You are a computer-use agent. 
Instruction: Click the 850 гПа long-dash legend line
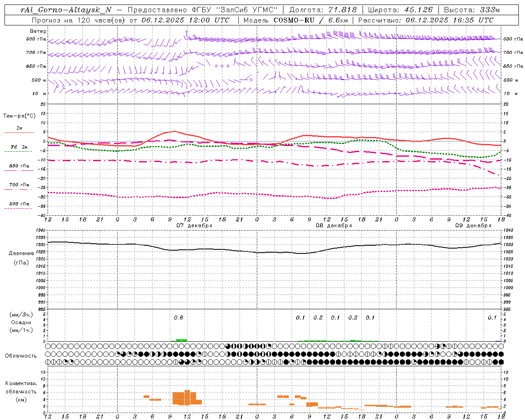tap(18, 170)
